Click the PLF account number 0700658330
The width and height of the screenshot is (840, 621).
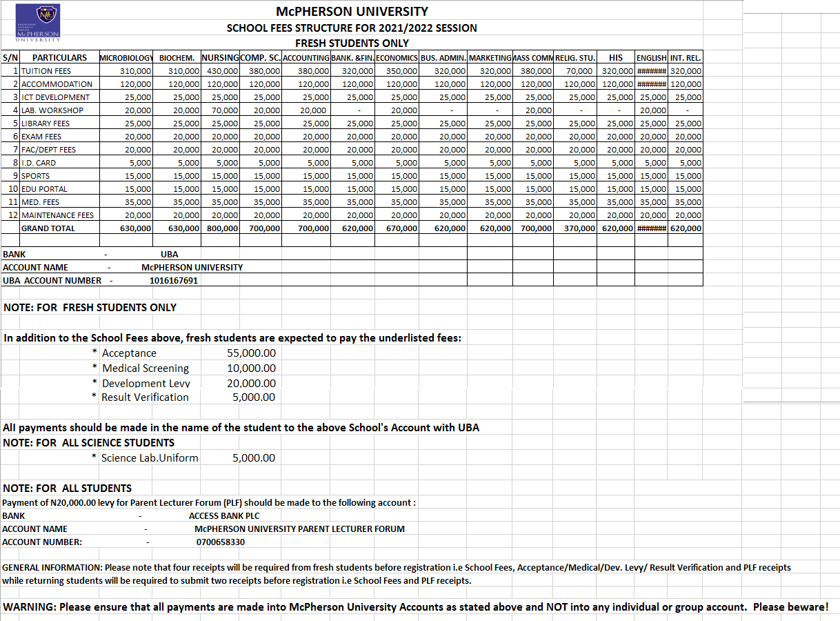tap(221, 542)
